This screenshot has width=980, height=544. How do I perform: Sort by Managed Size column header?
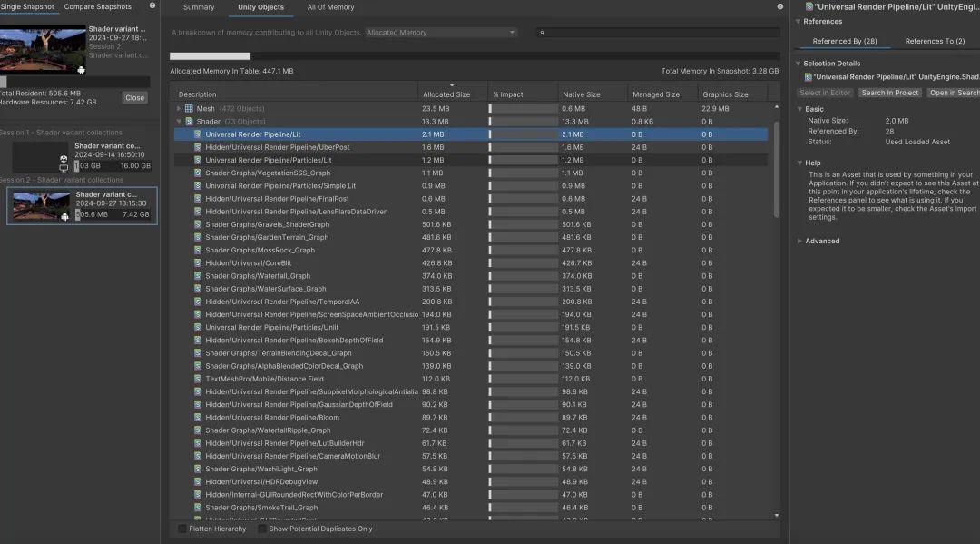tap(662, 94)
